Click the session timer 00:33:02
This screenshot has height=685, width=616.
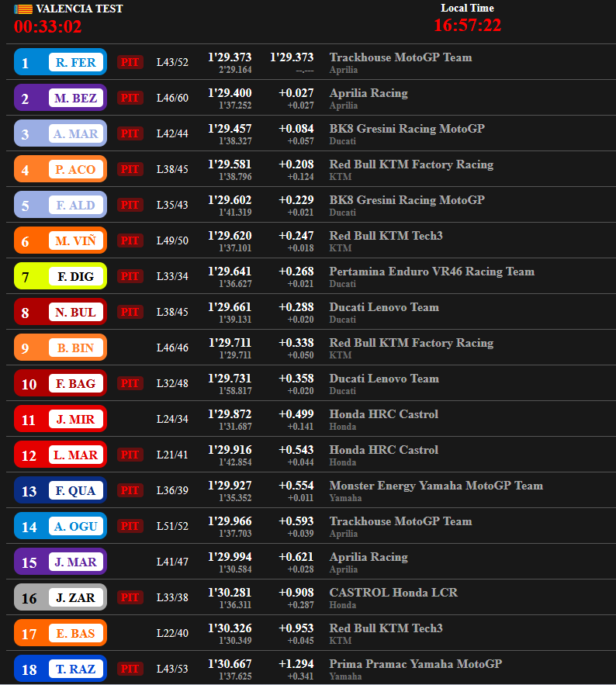pyautogui.click(x=47, y=26)
